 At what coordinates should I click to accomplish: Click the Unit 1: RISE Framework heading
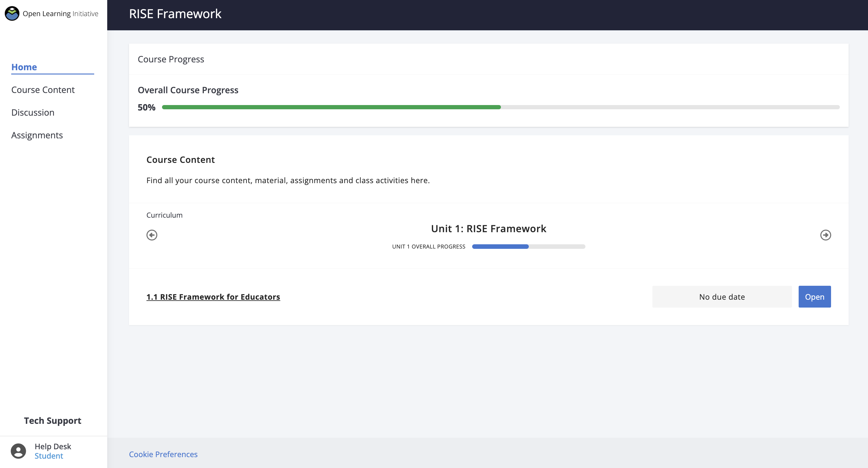click(488, 229)
